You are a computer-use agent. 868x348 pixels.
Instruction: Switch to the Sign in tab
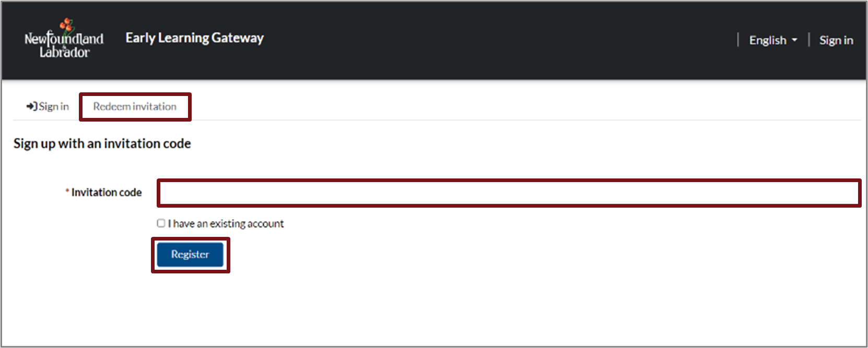(x=48, y=106)
